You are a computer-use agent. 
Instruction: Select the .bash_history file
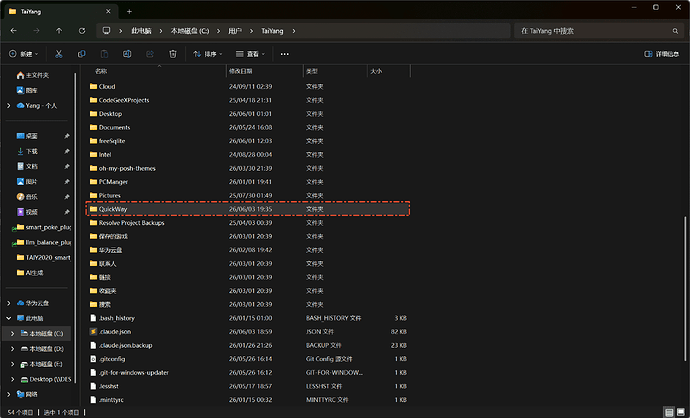pyautogui.click(x=248, y=318)
